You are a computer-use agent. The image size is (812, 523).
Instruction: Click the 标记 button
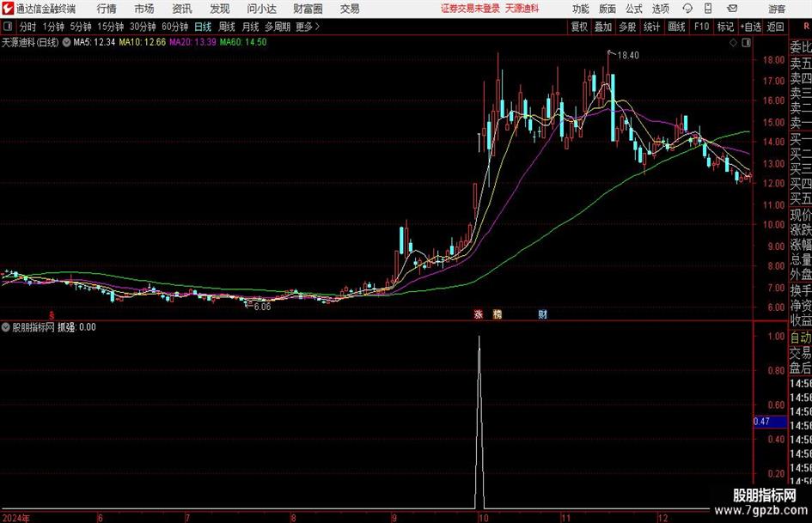pyautogui.click(x=725, y=27)
